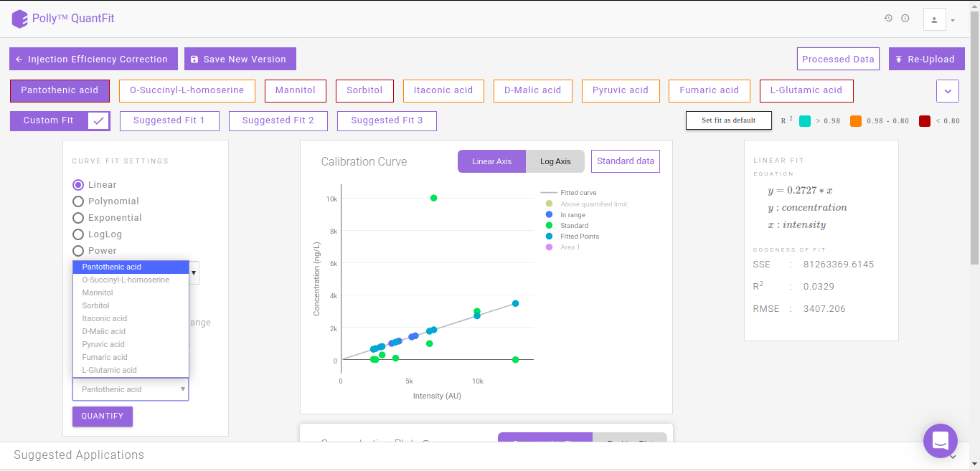Expand more metabolites with chevron dropdown
980x471 pixels.
point(948,91)
